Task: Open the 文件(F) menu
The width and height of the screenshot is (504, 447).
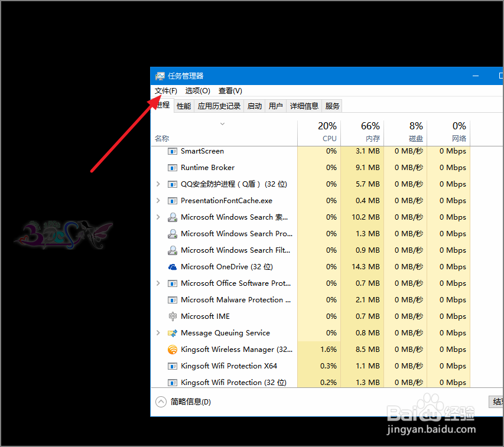Action: 166,91
